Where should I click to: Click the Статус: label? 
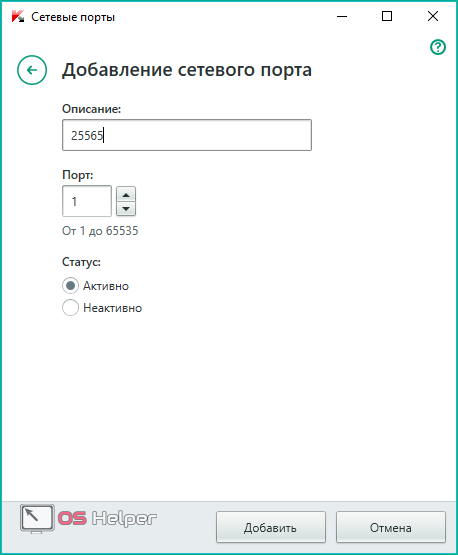pyautogui.click(x=81, y=262)
